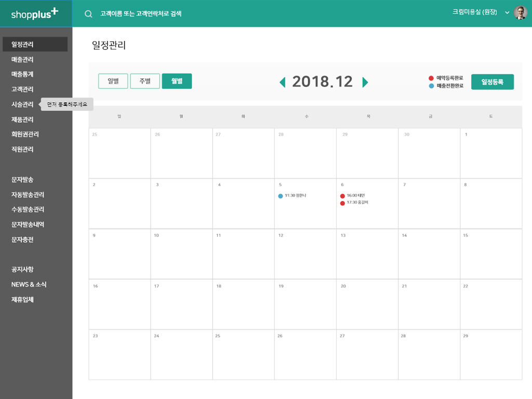Open 직원관리 in the sidebar
532x399 pixels.
(x=22, y=150)
